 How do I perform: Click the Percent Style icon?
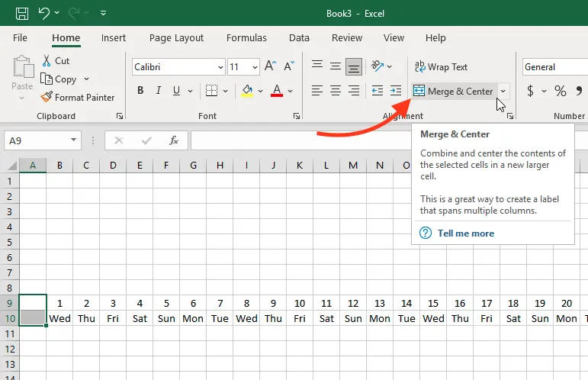pyautogui.click(x=561, y=92)
